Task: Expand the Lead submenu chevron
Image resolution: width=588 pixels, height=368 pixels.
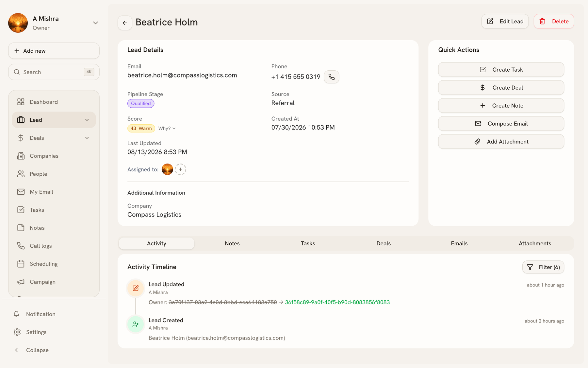Action: [87, 120]
